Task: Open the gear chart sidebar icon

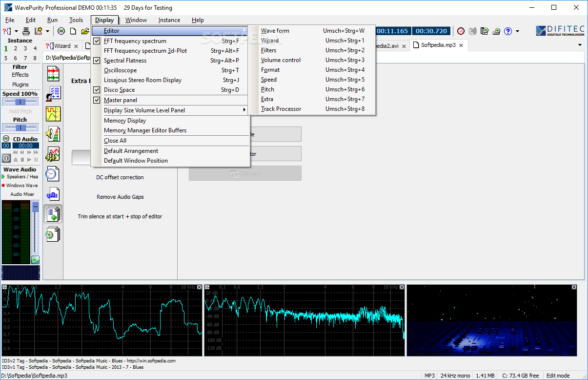Action: (53, 154)
